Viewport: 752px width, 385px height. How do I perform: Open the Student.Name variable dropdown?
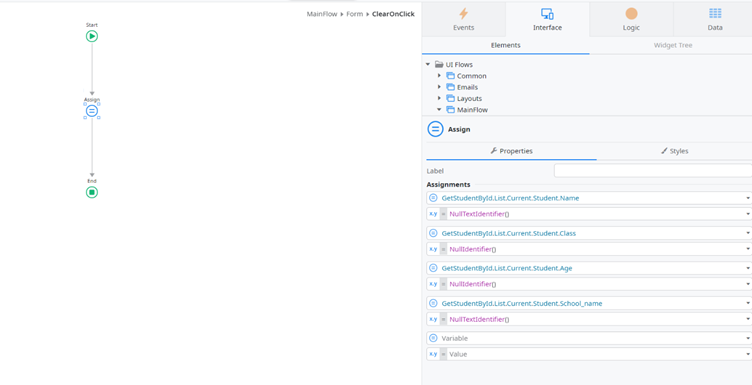(748, 198)
